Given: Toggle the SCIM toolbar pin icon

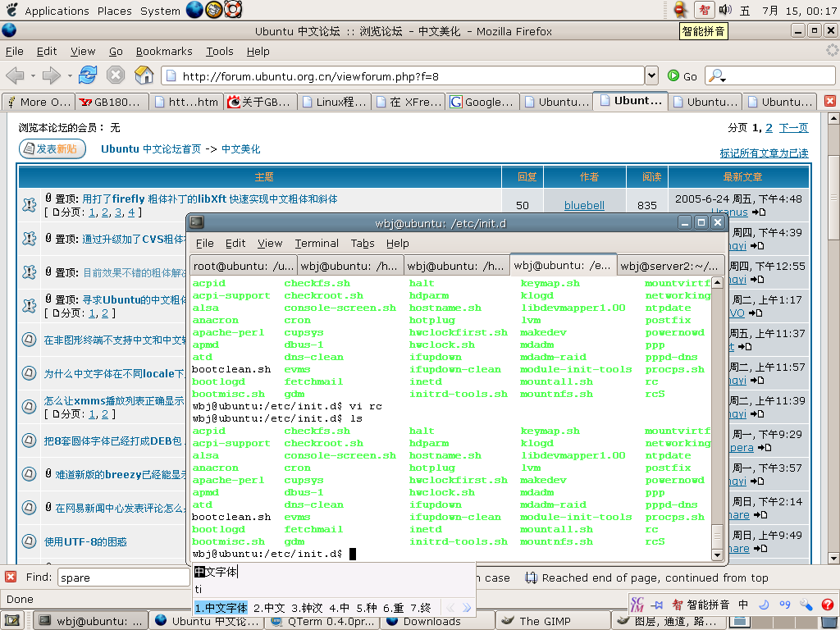Looking at the screenshot, I should 657,605.
